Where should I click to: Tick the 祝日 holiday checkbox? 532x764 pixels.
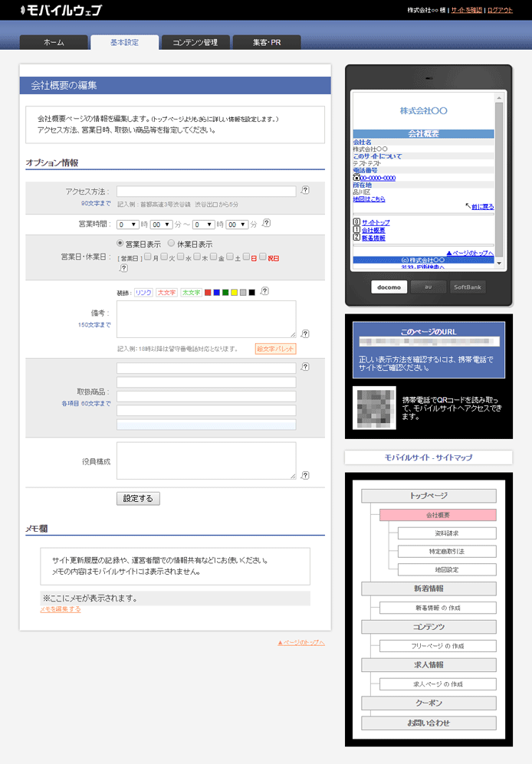point(263,257)
